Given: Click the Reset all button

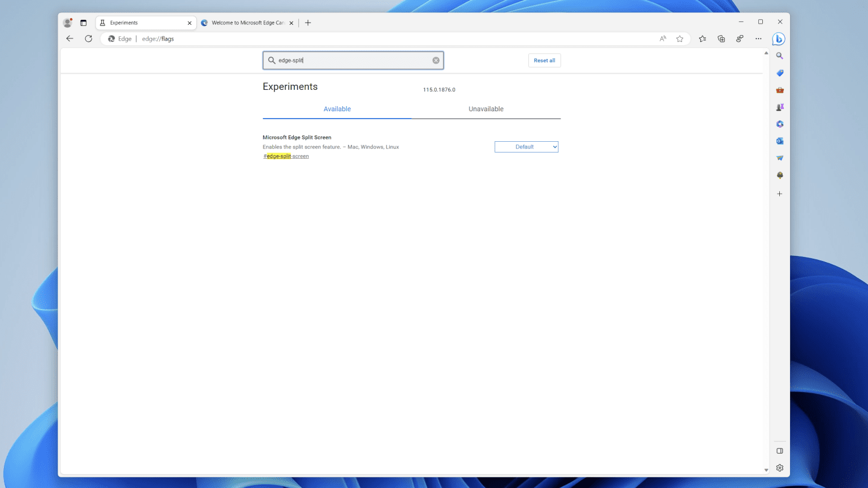Looking at the screenshot, I should pos(544,60).
